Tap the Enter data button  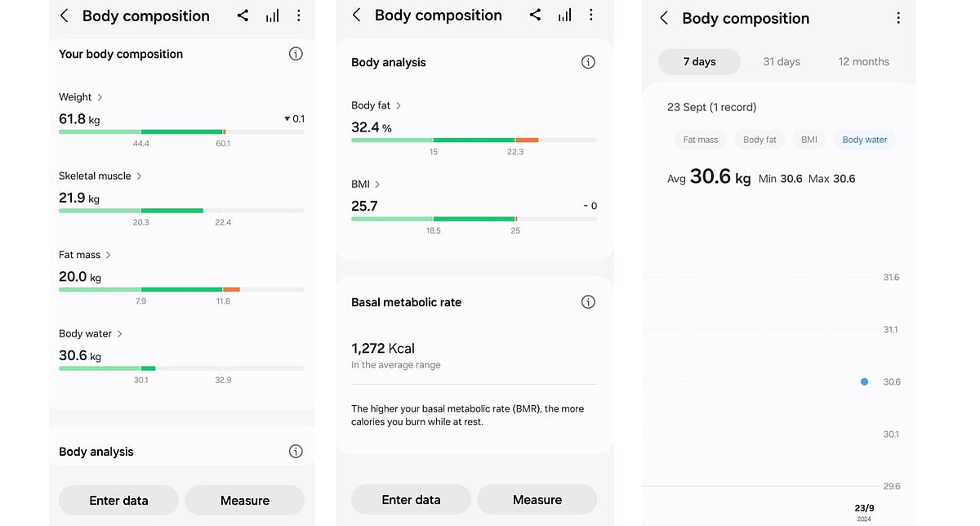pos(118,500)
